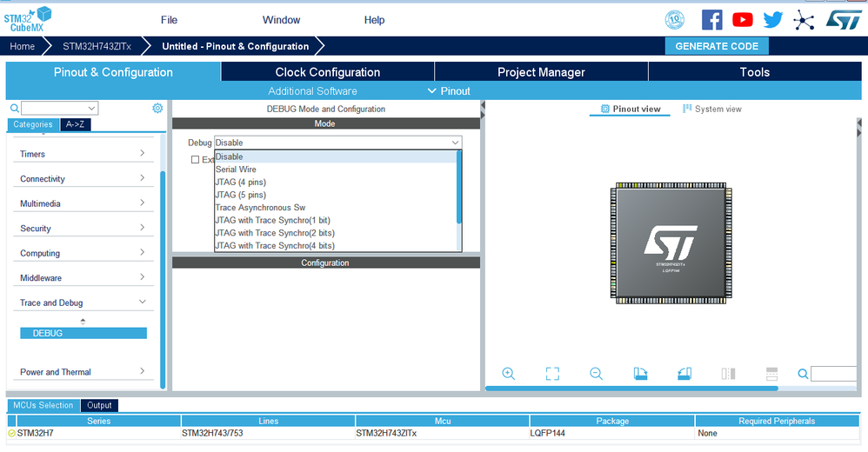Click the ST logo in header

[844, 20]
